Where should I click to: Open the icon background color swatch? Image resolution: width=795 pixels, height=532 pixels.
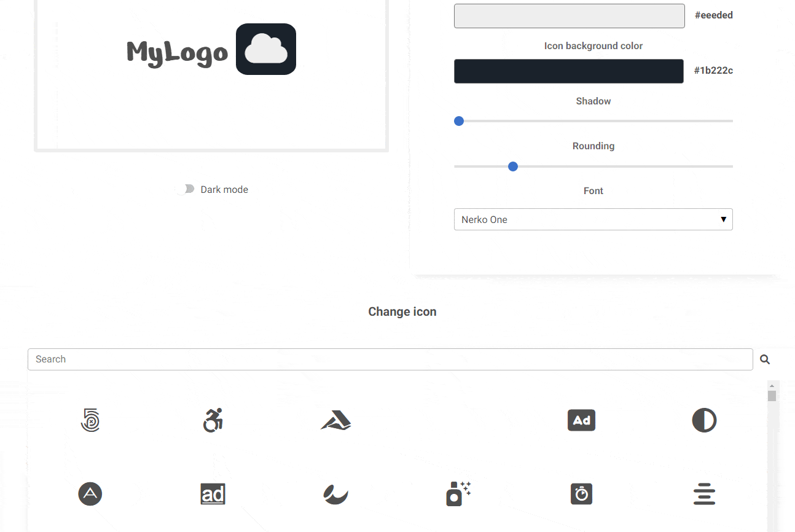(x=568, y=71)
